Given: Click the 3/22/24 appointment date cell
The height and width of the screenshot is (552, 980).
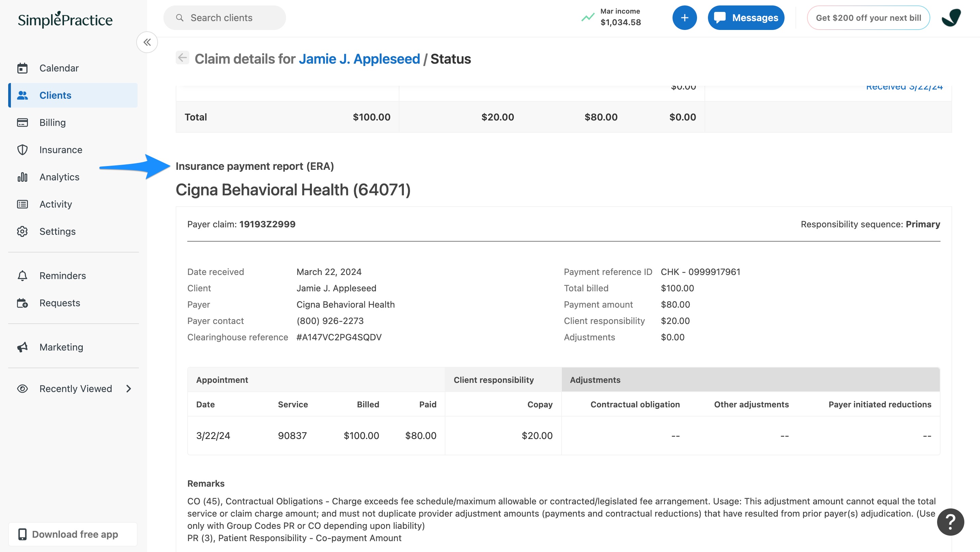Looking at the screenshot, I should point(213,436).
